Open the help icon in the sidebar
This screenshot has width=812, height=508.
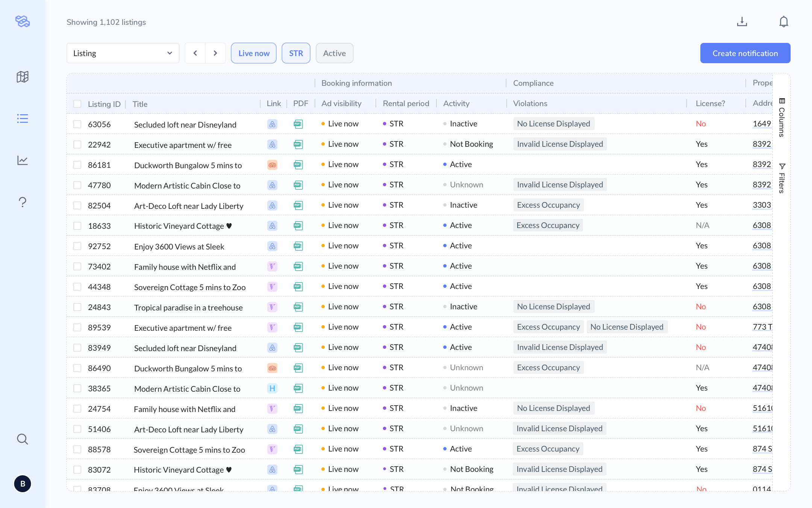(23, 202)
